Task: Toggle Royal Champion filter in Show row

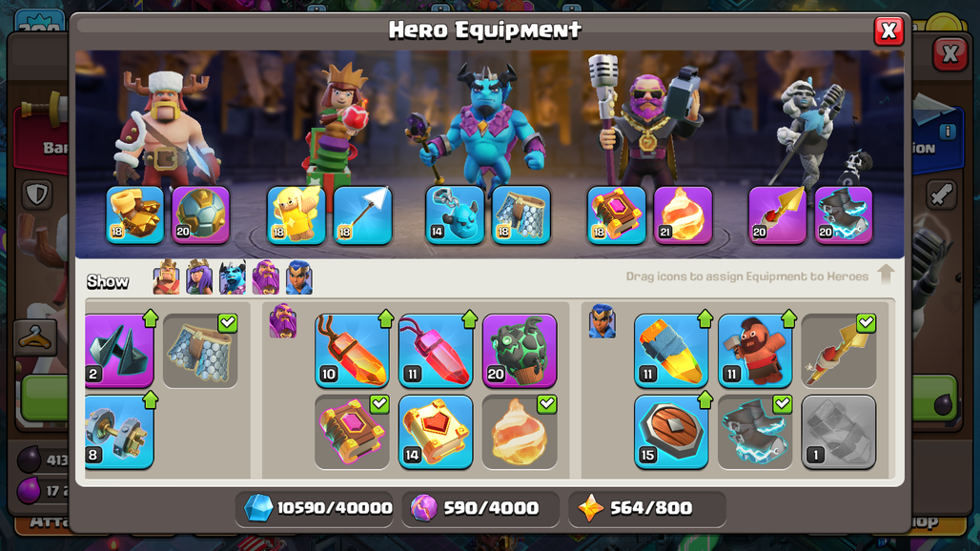Action: [x=298, y=277]
